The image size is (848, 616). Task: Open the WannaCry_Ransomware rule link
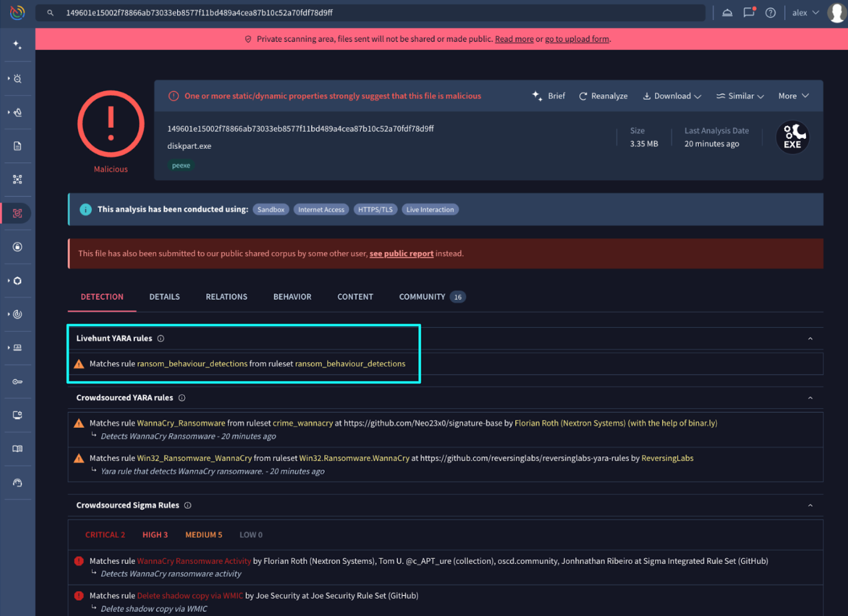(181, 423)
